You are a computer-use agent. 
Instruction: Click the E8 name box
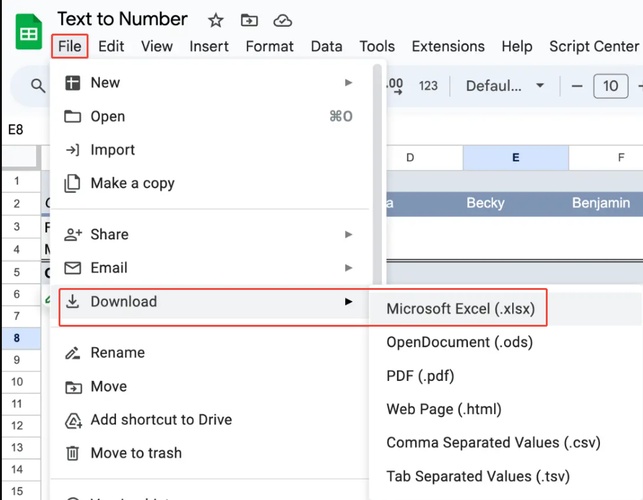[16, 130]
